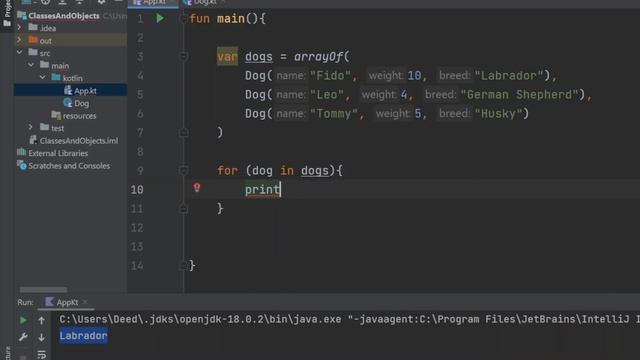This screenshot has height=360, width=640.
Task: Click "Tommy" string literal
Action: click(x=334, y=113)
